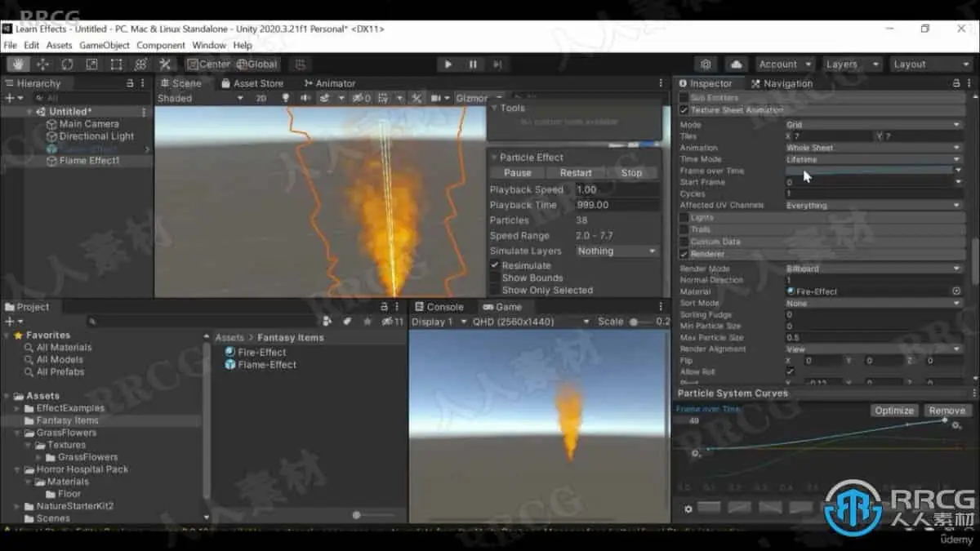Select the Move tool

pyautogui.click(x=42, y=64)
